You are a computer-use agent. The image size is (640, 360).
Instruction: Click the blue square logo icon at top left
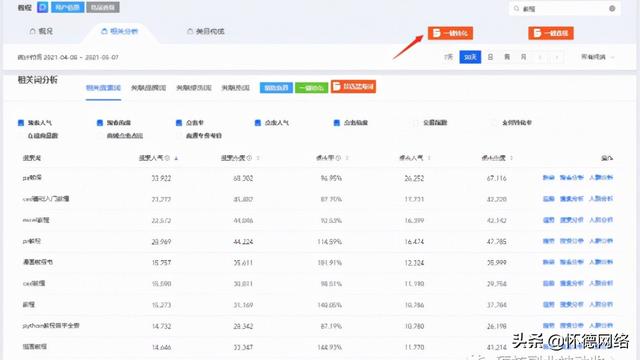[42, 7]
